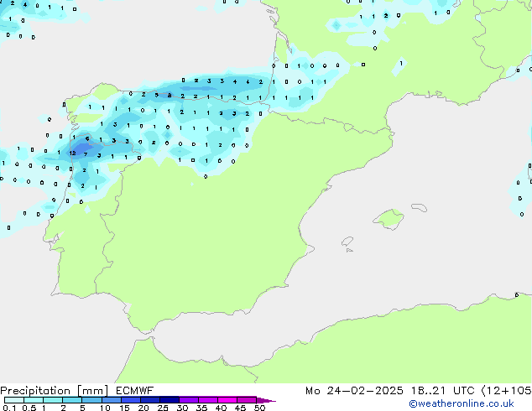
Task: Pick the 40–45 mm magenta legend swatch
Action: point(227,400)
